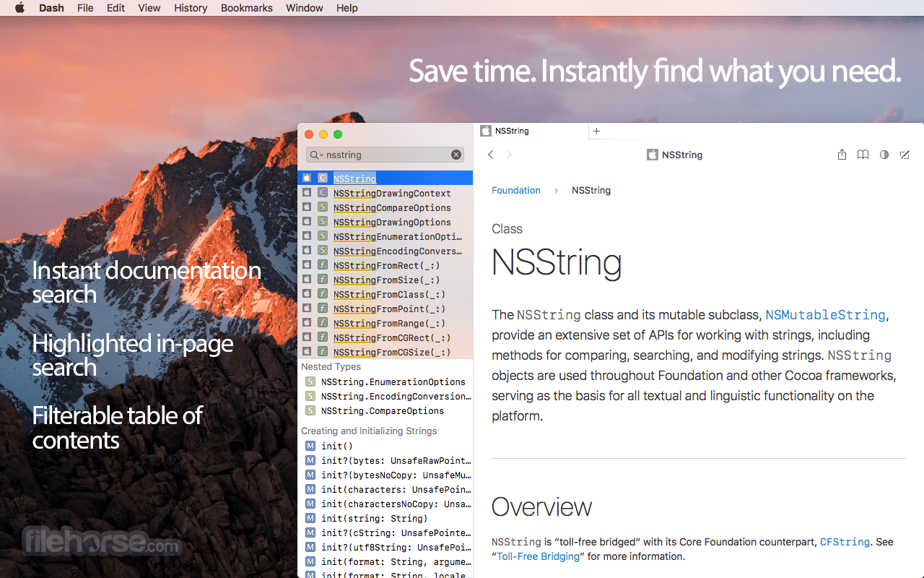924x578 pixels.
Task: Open the Apple menu
Action: (x=19, y=8)
